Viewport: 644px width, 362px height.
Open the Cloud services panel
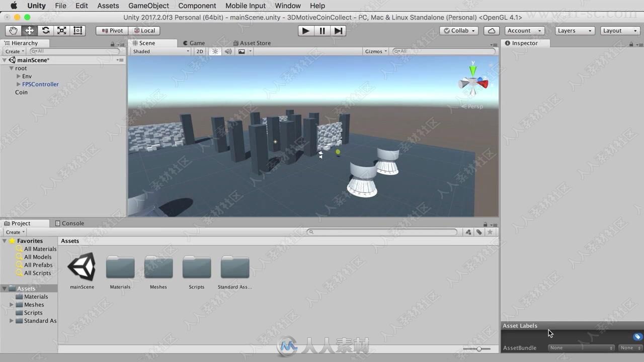(x=492, y=31)
